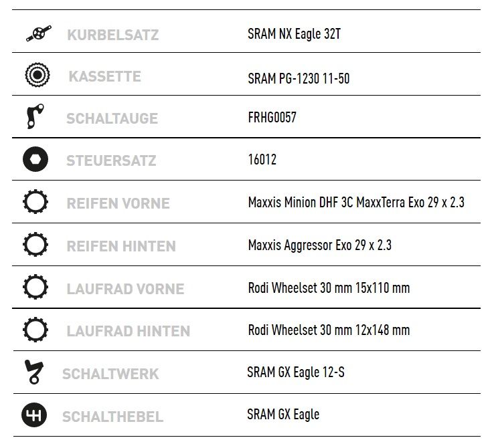
Task: Select the derailleur hanger icon by SCHALTAUGE
Action: (35, 116)
